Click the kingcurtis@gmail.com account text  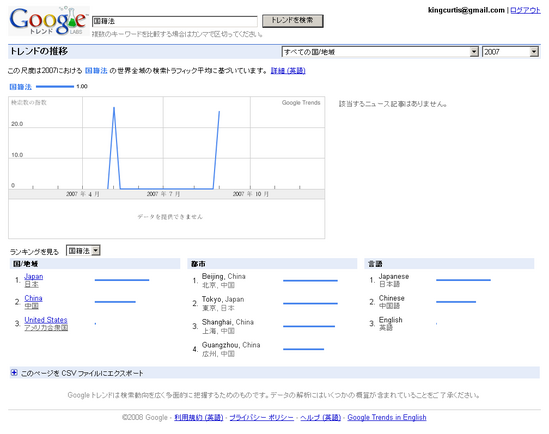tap(466, 10)
